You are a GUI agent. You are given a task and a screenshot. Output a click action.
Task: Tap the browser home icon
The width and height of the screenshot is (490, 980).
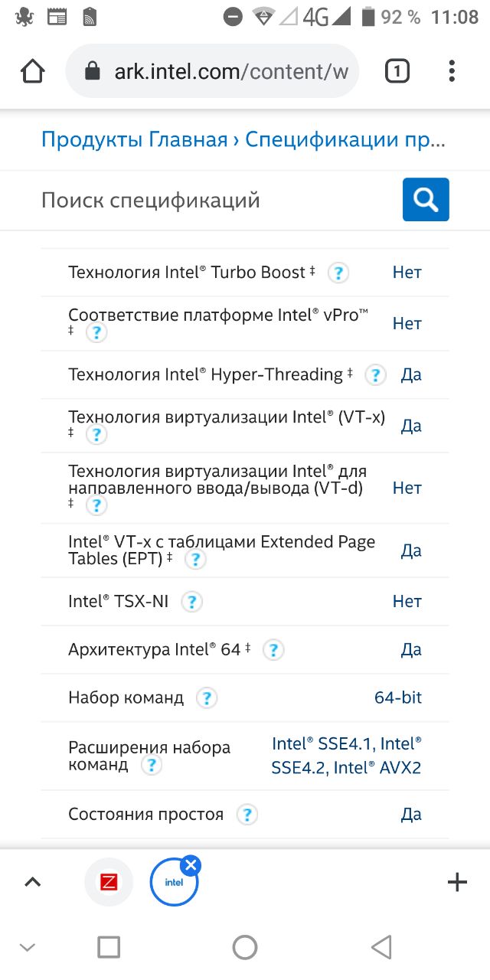33,71
